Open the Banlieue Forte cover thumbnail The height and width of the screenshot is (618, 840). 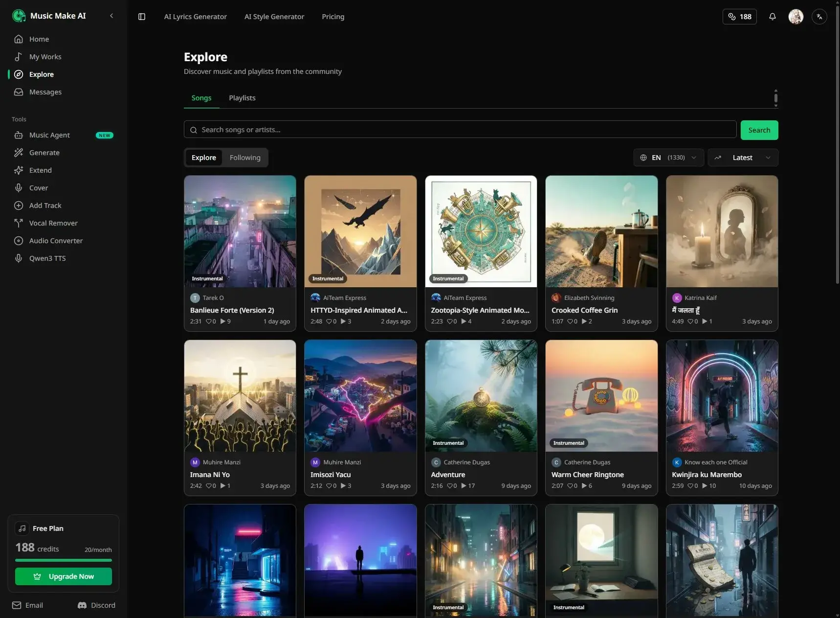(x=240, y=231)
